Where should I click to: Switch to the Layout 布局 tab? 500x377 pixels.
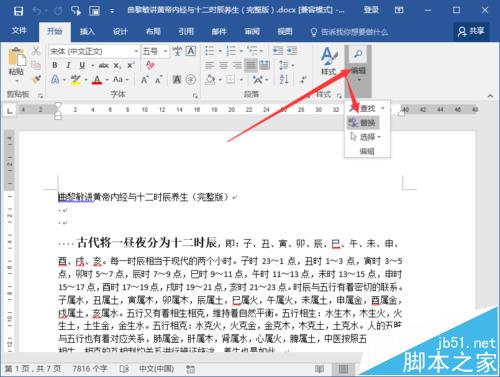point(153,32)
